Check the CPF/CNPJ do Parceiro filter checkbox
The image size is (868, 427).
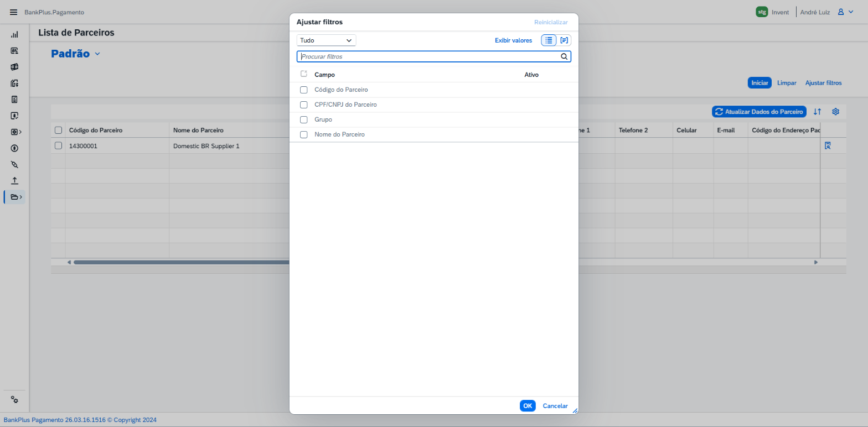[303, 105]
